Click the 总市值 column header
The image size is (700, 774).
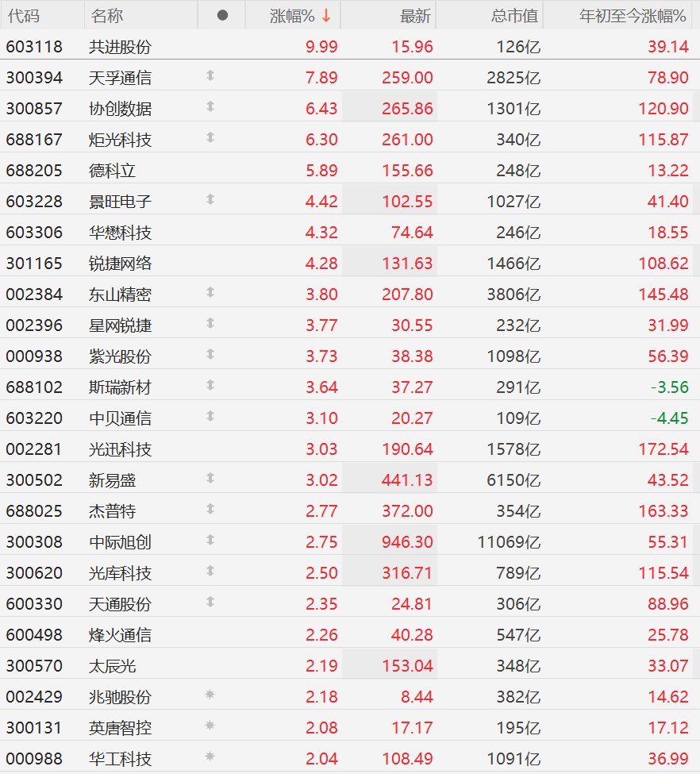[x=514, y=16]
